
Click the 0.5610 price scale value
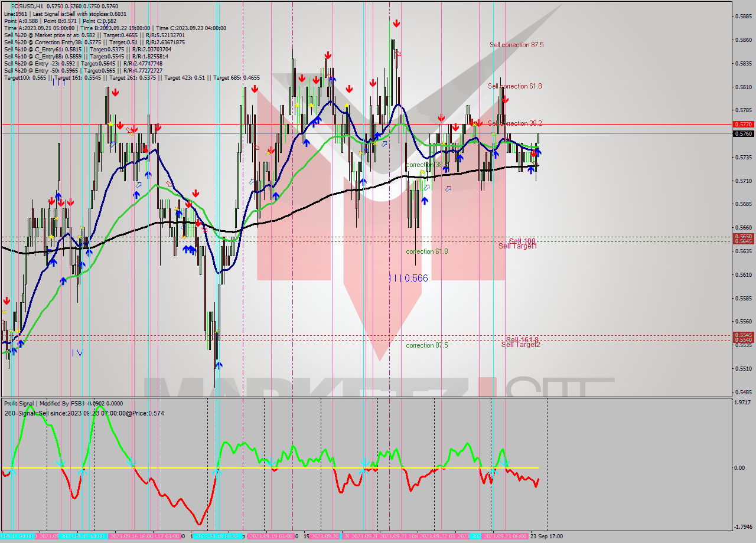pos(743,274)
